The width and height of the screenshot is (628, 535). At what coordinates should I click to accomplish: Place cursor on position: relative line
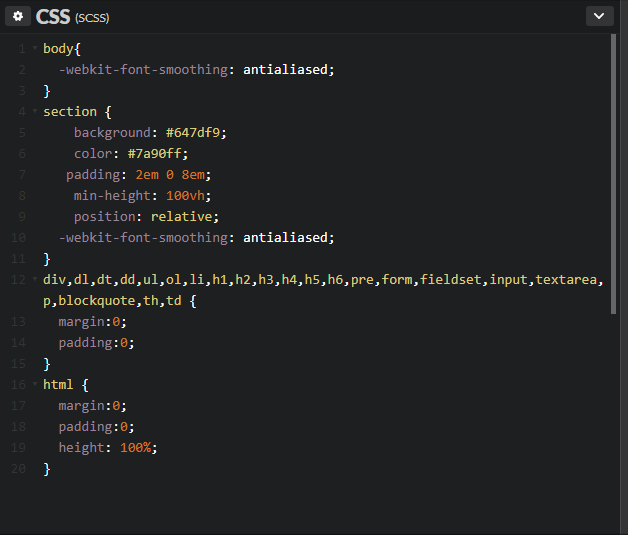(x=147, y=217)
